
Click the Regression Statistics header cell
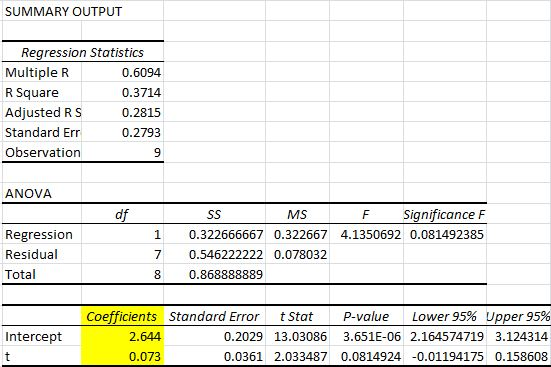[x=83, y=52]
